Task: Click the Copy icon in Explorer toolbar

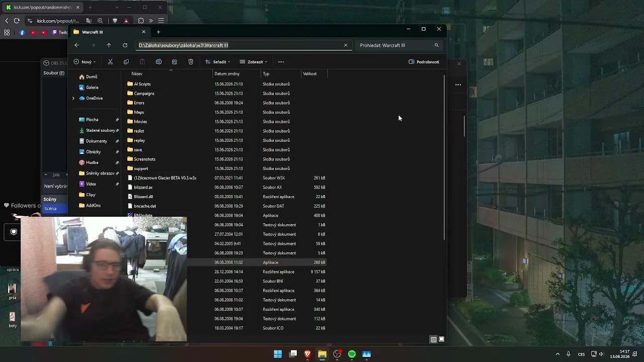Action: pos(126,62)
